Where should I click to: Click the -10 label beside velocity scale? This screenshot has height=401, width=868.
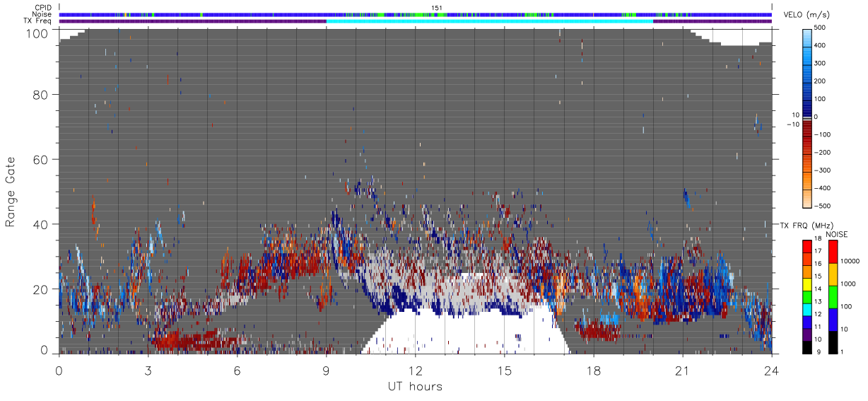click(794, 124)
